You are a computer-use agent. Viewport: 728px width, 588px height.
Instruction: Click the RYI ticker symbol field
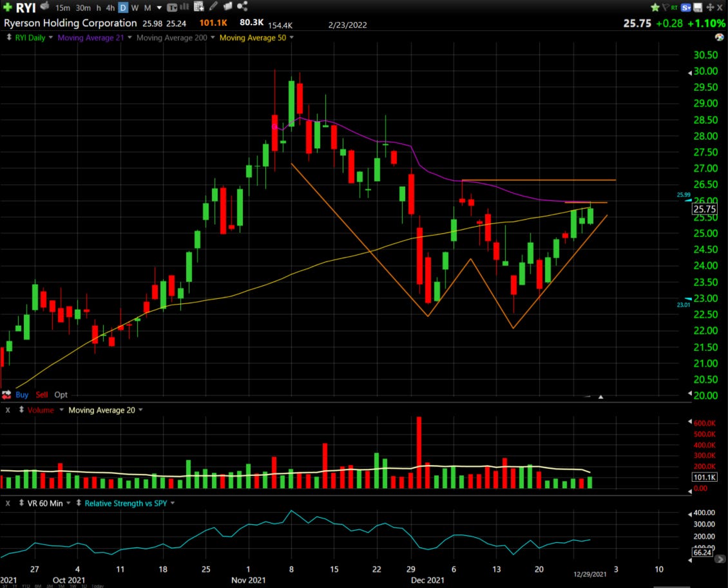click(x=26, y=8)
